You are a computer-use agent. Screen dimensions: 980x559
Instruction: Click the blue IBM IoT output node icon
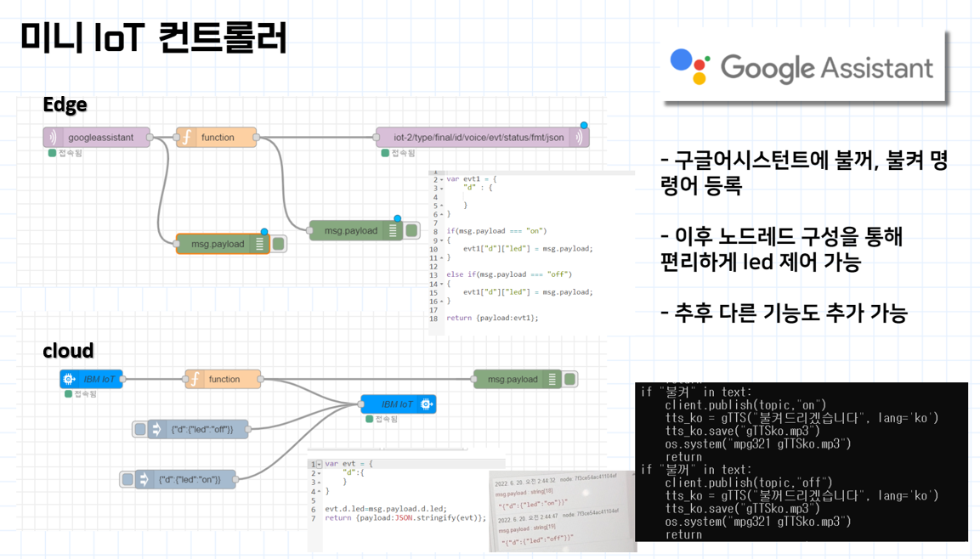pyautogui.click(x=425, y=404)
